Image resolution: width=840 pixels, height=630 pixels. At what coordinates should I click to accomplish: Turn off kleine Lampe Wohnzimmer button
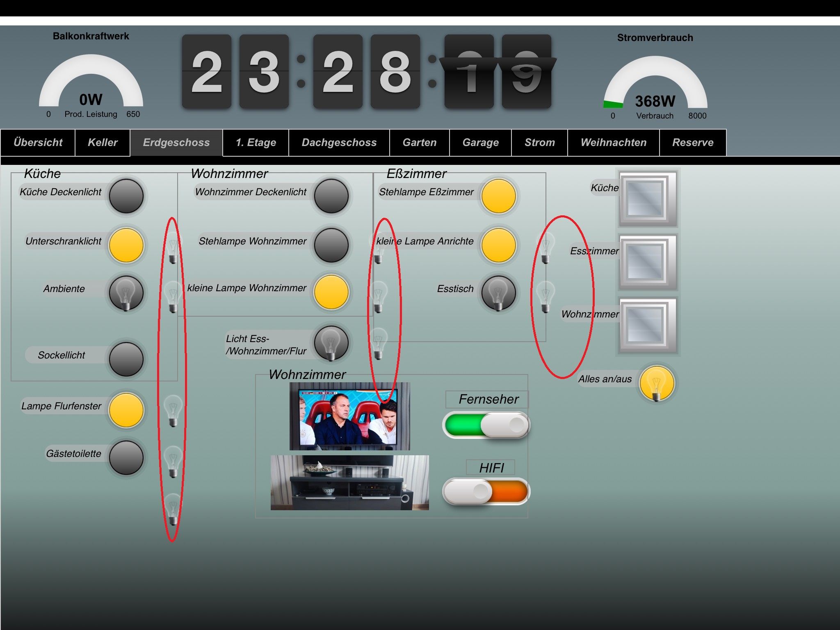click(331, 292)
